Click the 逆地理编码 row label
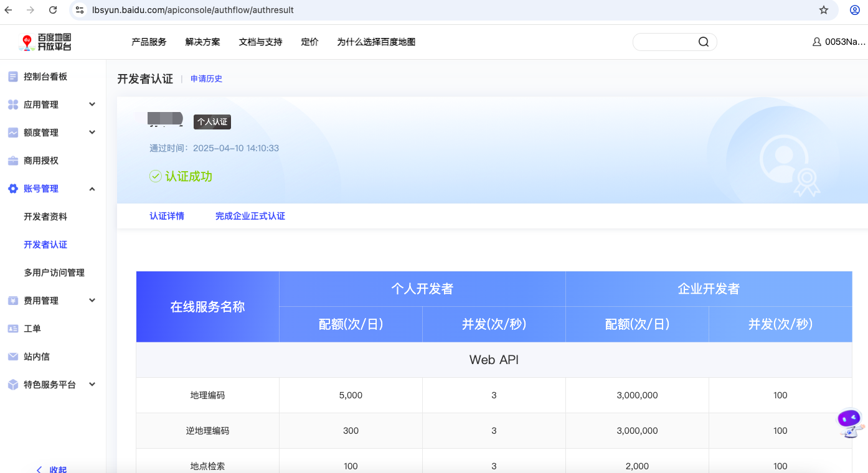Viewport: 868px width, 473px height. (x=208, y=431)
